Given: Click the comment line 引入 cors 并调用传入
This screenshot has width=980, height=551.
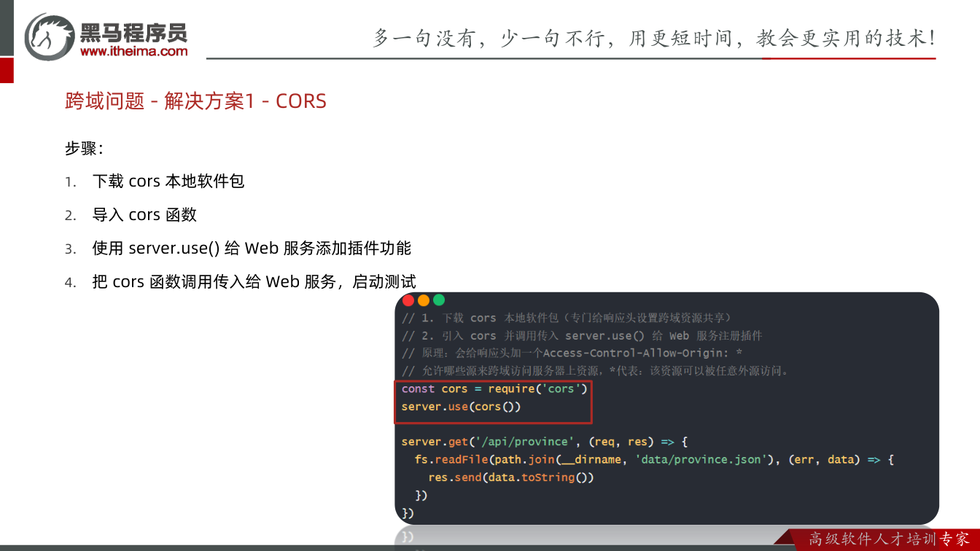Looking at the screenshot, I should [x=582, y=336].
